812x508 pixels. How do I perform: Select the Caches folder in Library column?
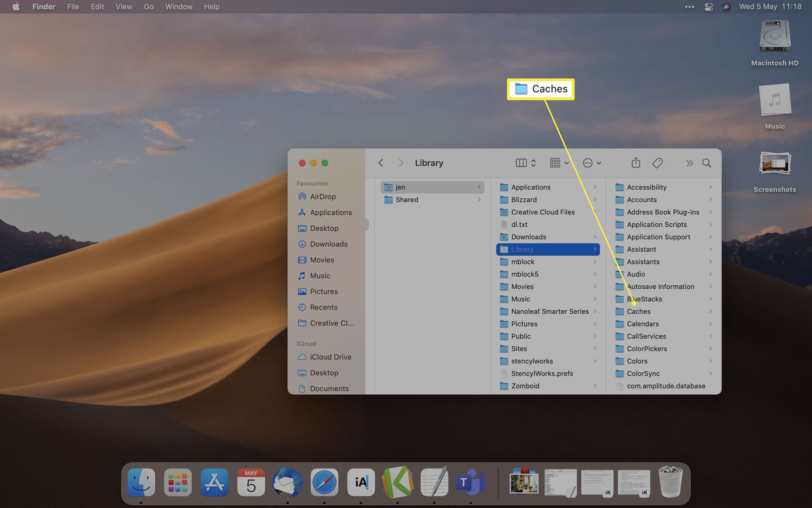pyautogui.click(x=639, y=311)
